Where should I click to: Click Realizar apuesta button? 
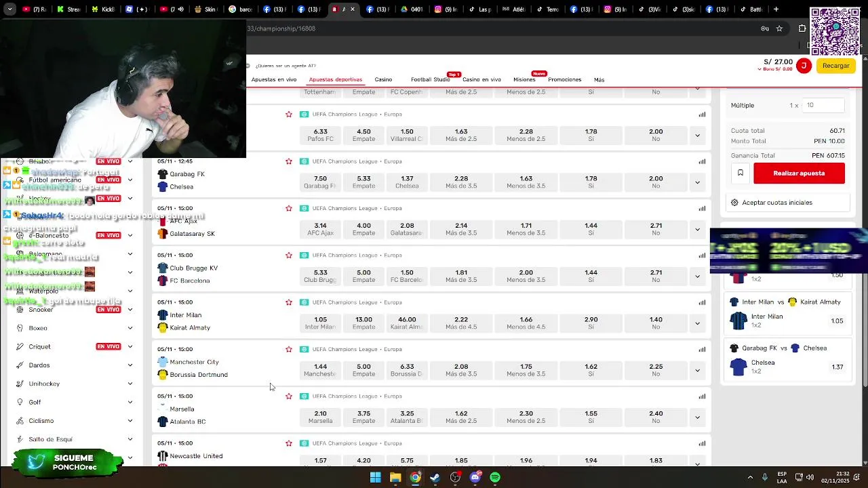pyautogui.click(x=799, y=173)
